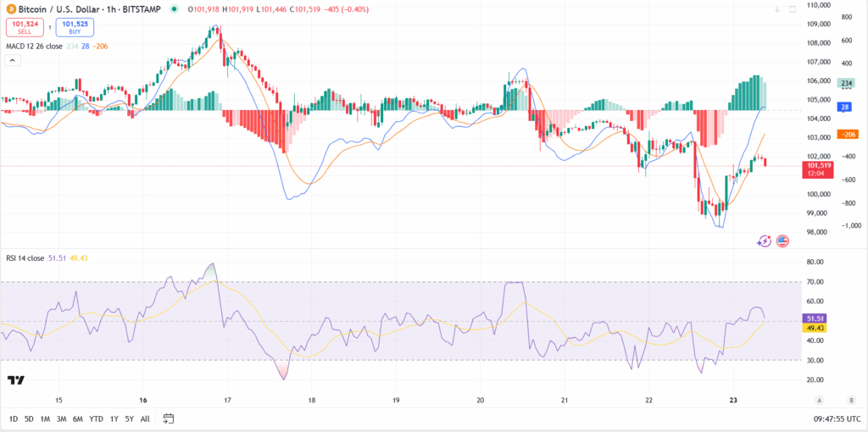Click the purple lightning event marker

coord(765,241)
